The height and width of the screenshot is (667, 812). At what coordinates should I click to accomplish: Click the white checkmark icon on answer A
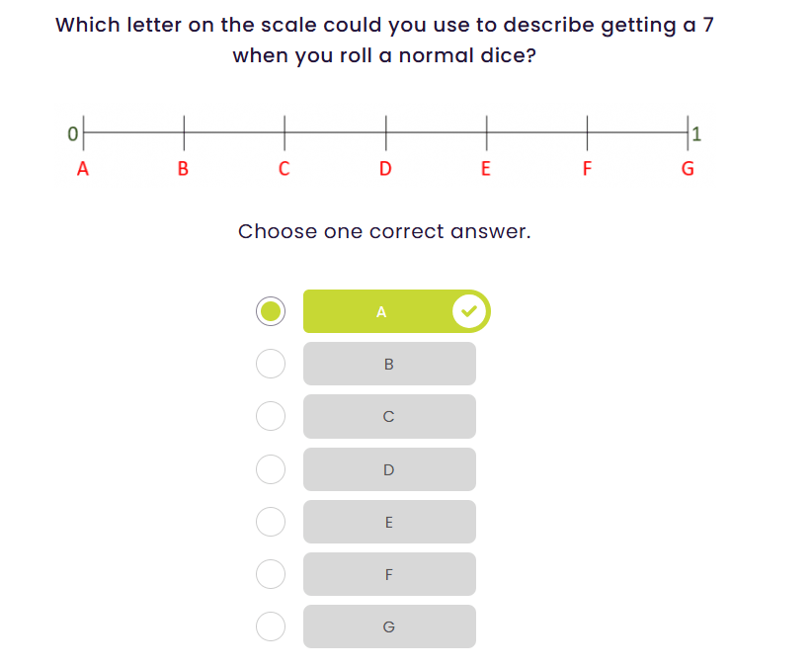[470, 312]
